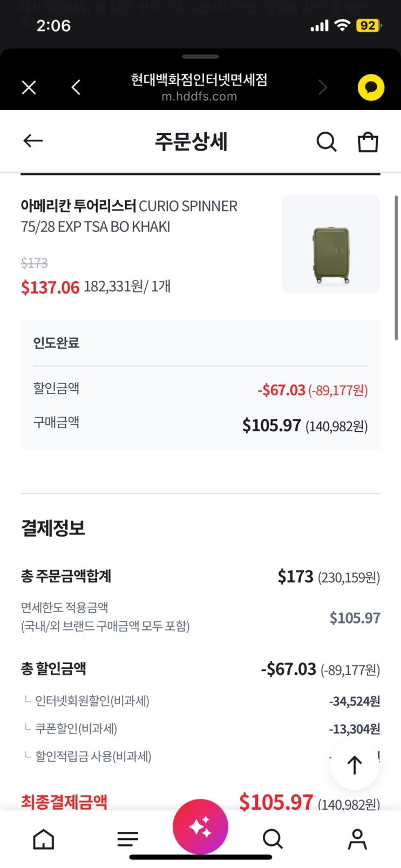Open the 아메리칸 투어리스터 CURIO SPINNER product
Screen dimensions: 401x868
(x=129, y=216)
